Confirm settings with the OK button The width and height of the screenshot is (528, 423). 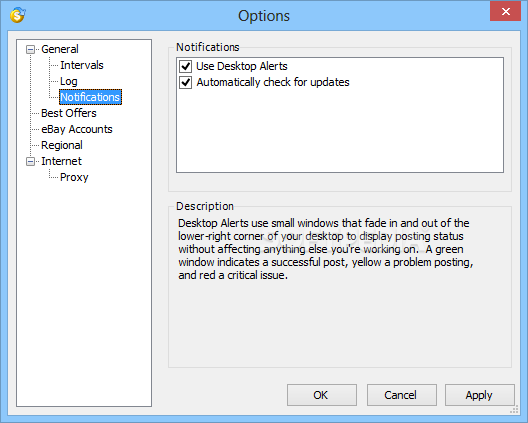click(x=322, y=395)
